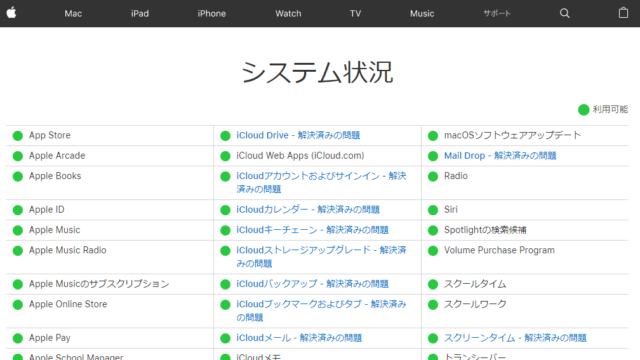This screenshot has width=640, height=360.
Task: Open the Mac menu item
Action: pos(73,13)
